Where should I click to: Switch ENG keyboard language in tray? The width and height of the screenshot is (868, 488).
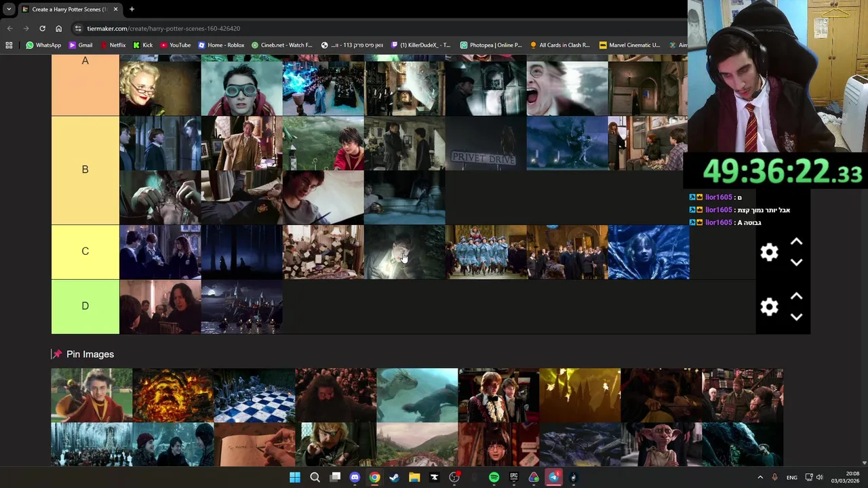pos(791,477)
